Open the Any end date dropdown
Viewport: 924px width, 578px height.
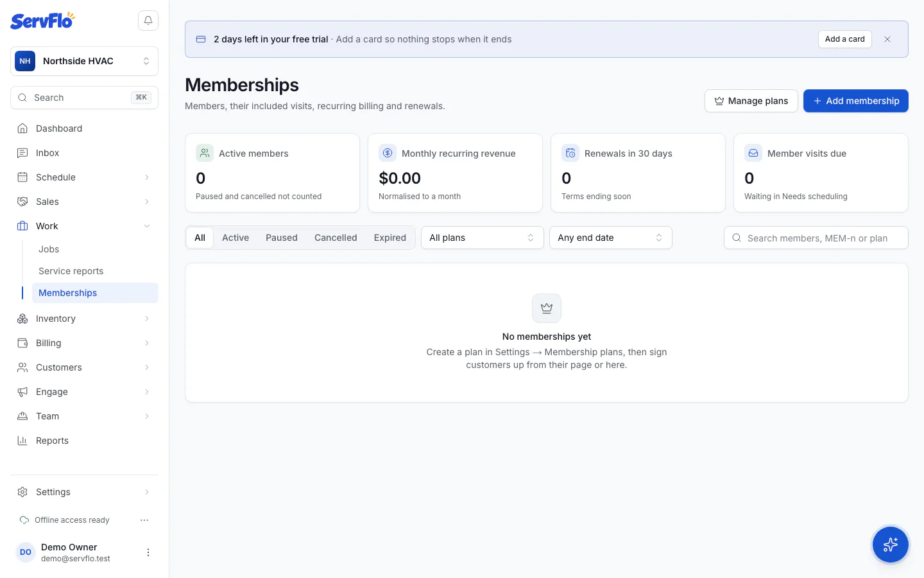tap(611, 238)
